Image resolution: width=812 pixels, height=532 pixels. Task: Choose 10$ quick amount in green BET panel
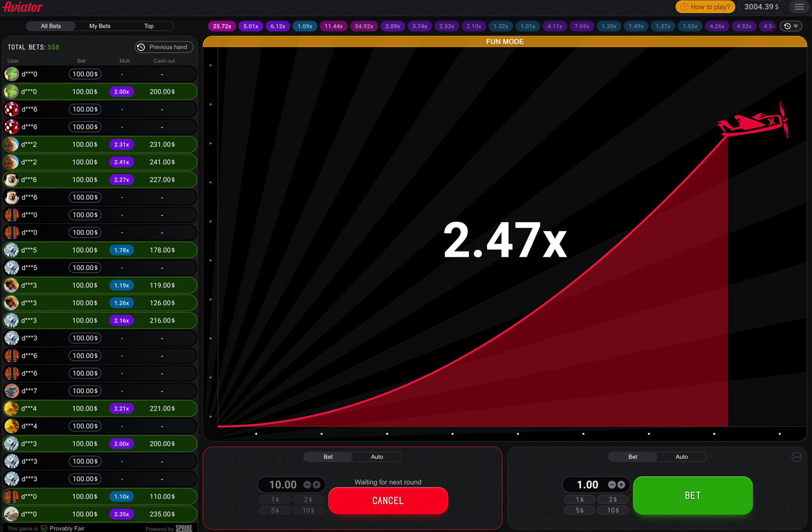[x=613, y=510]
